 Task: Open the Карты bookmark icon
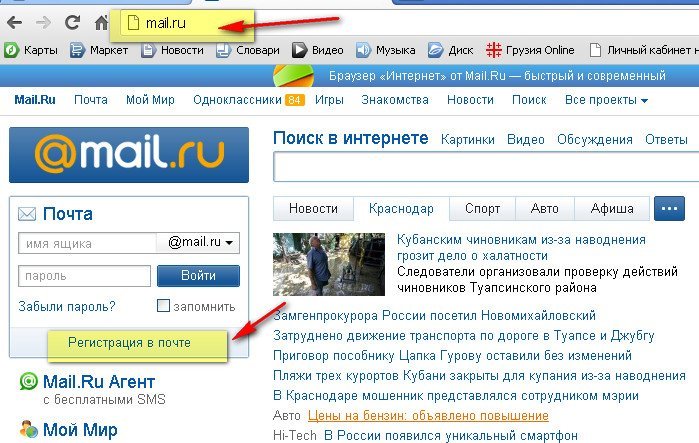coord(12,50)
